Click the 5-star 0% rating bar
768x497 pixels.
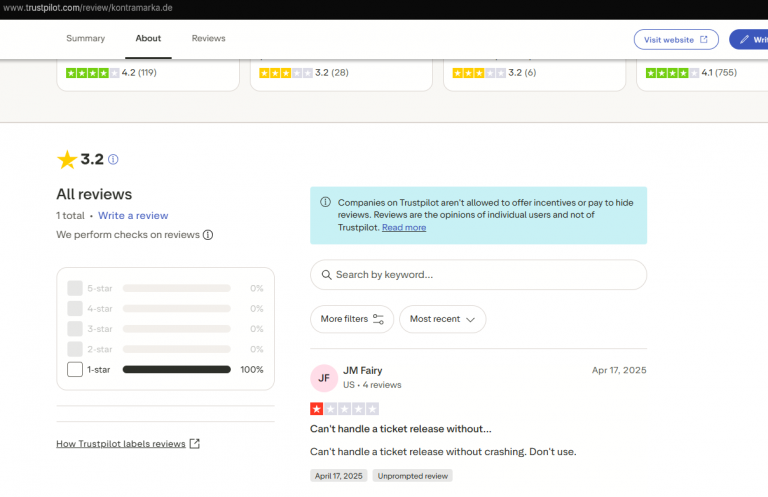176,288
